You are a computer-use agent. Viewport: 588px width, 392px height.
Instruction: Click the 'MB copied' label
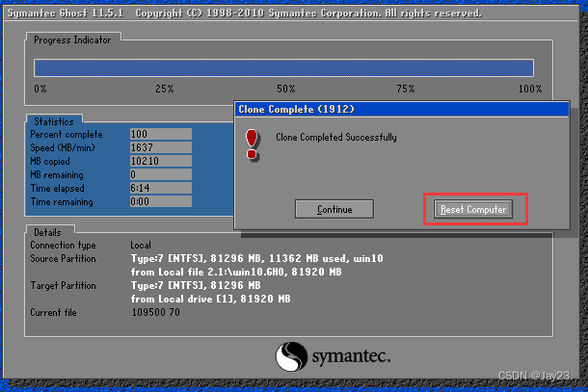pos(50,161)
